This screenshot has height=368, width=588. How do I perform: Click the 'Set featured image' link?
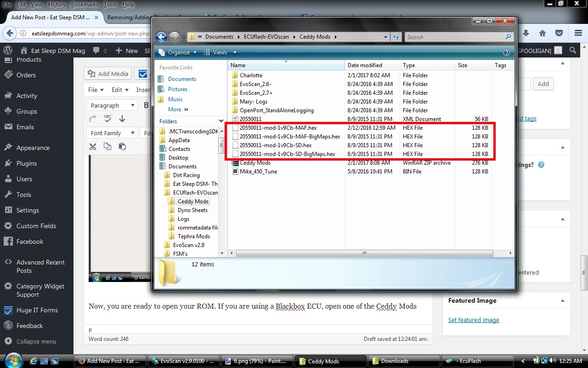pyautogui.click(x=474, y=320)
